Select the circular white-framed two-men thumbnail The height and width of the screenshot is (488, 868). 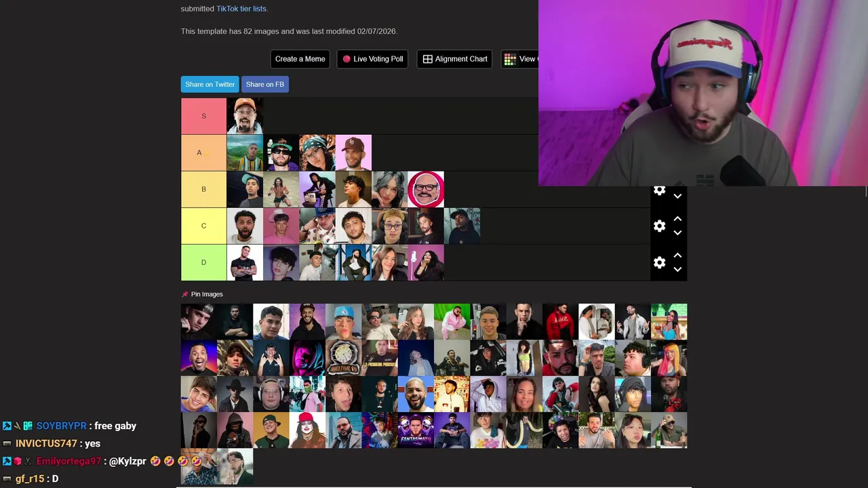597,321
